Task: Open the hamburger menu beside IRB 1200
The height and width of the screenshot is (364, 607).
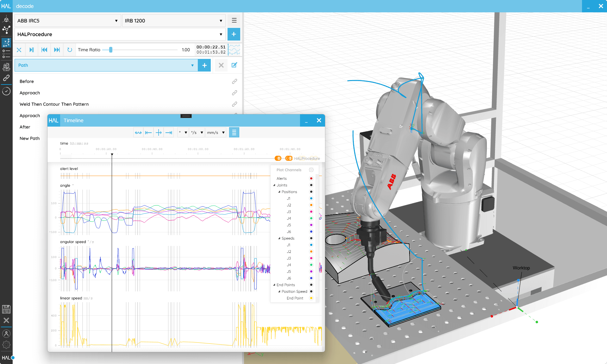Action: (x=234, y=21)
